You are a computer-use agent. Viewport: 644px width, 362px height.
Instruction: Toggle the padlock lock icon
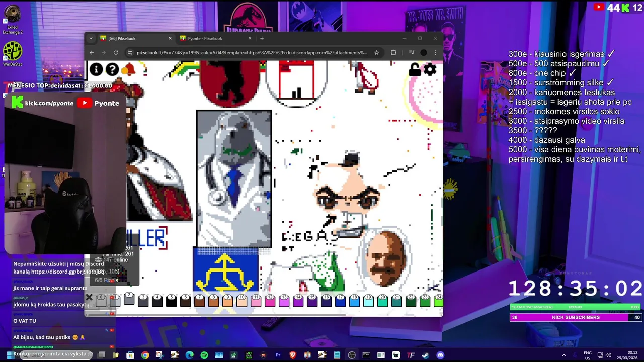(414, 70)
